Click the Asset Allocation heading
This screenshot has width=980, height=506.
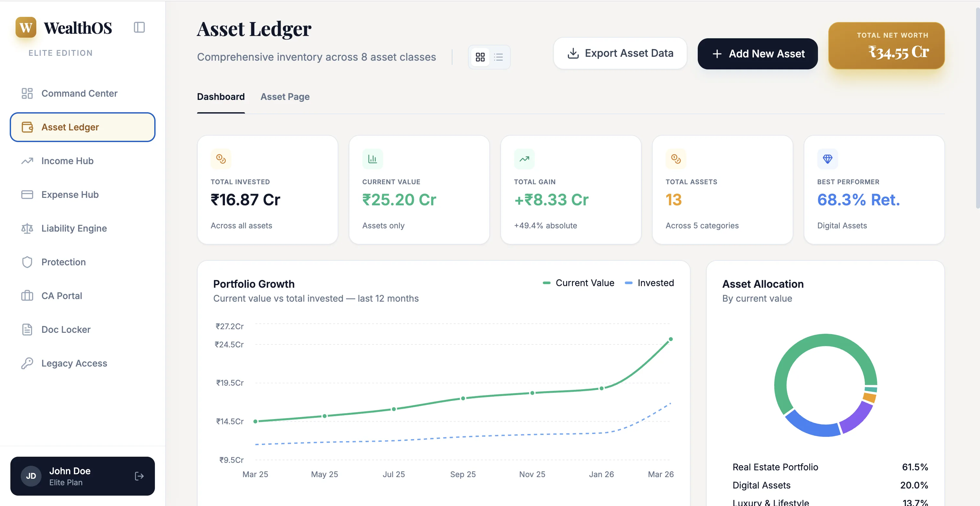pyautogui.click(x=763, y=284)
